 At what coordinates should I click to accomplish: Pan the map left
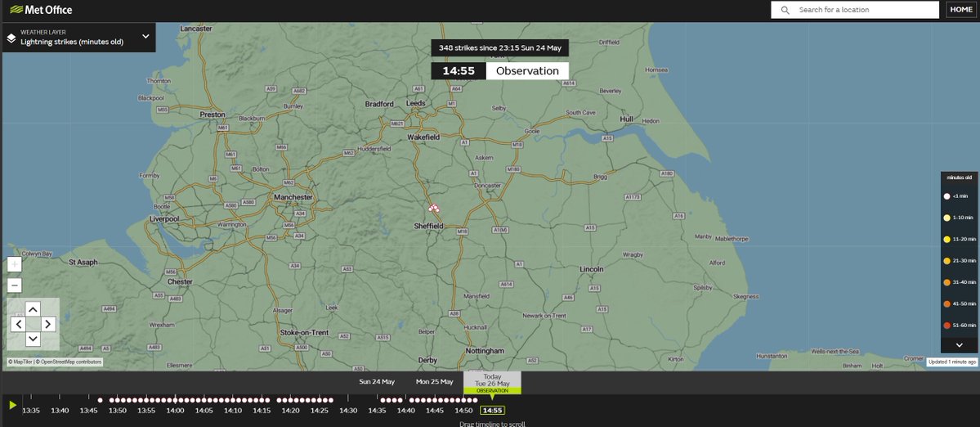(x=18, y=324)
